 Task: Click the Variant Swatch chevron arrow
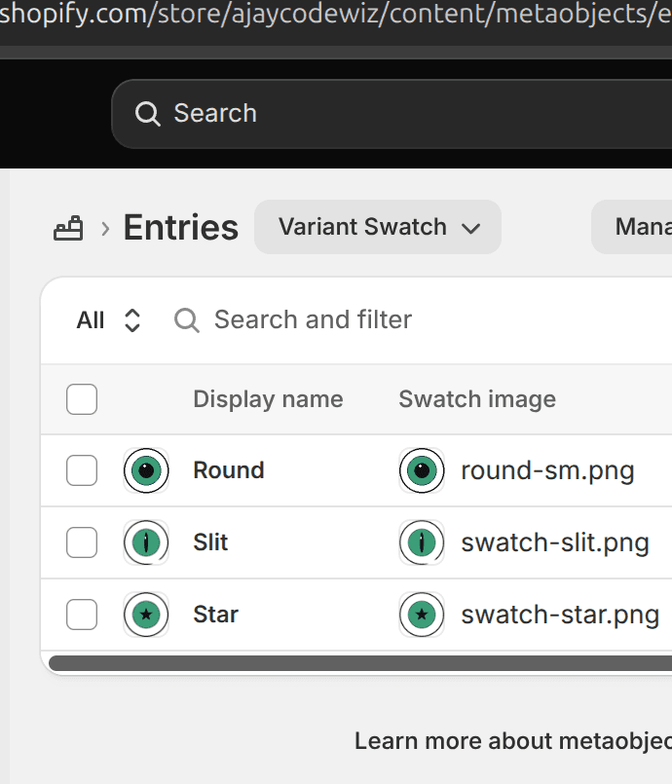tap(470, 229)
